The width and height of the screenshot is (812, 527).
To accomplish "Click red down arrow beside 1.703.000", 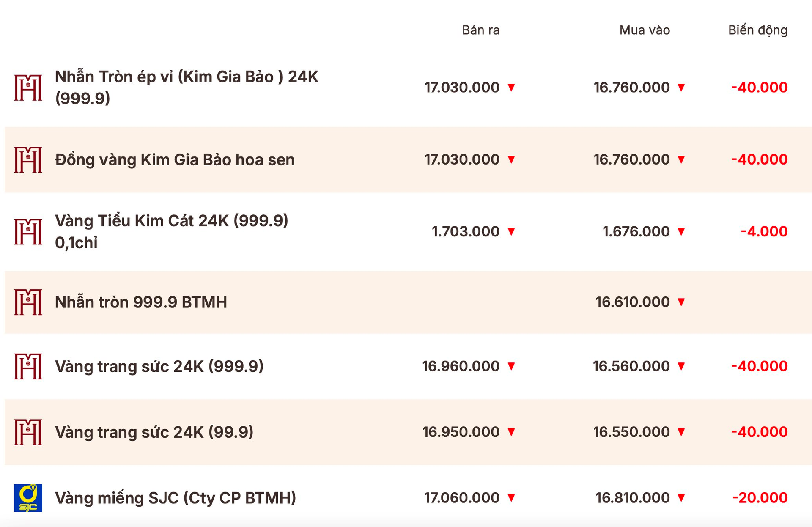I will 511,232.
